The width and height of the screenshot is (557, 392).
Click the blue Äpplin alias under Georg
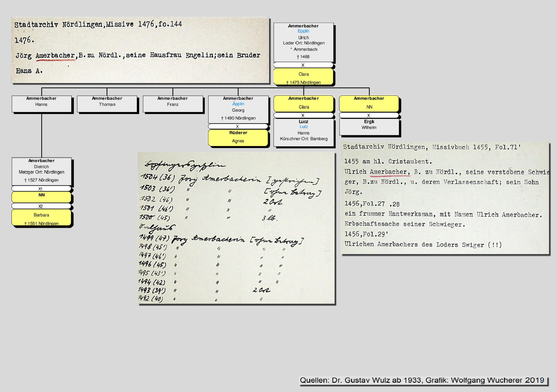(238, 104)
